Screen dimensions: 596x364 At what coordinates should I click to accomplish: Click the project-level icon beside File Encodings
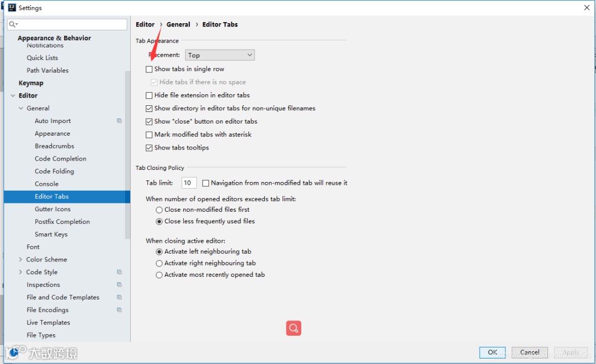pos(119,309)
